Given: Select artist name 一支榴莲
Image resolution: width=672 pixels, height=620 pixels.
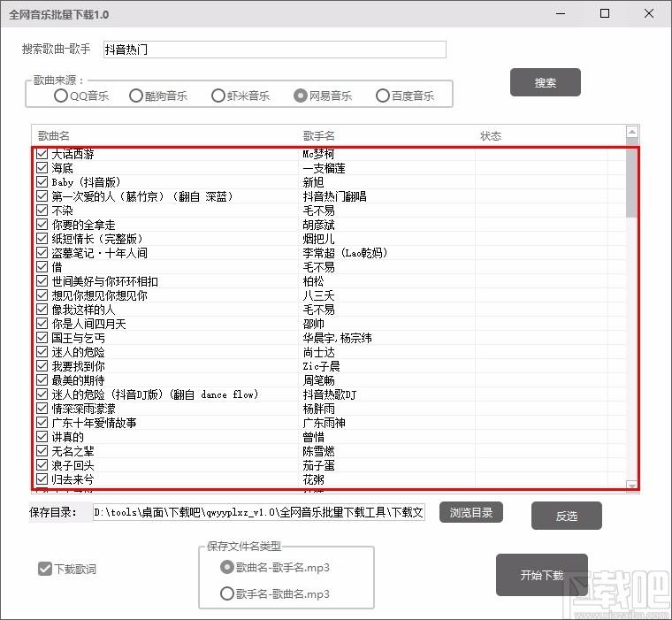Looking at the screenshot, I should click(324, 168).
